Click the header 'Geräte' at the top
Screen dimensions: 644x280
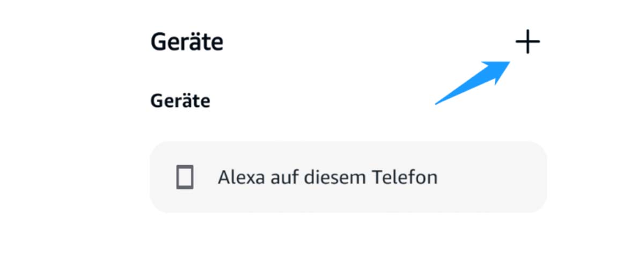tap(187, 42)
